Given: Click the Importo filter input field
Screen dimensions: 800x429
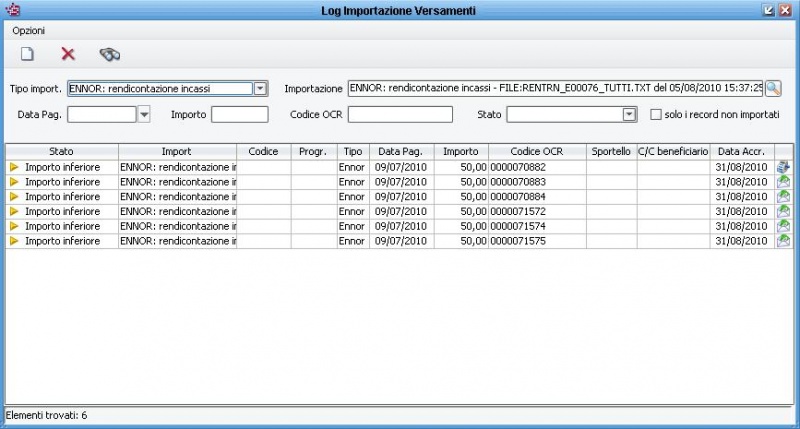Looking at the screenshot, I should point(239,115).
